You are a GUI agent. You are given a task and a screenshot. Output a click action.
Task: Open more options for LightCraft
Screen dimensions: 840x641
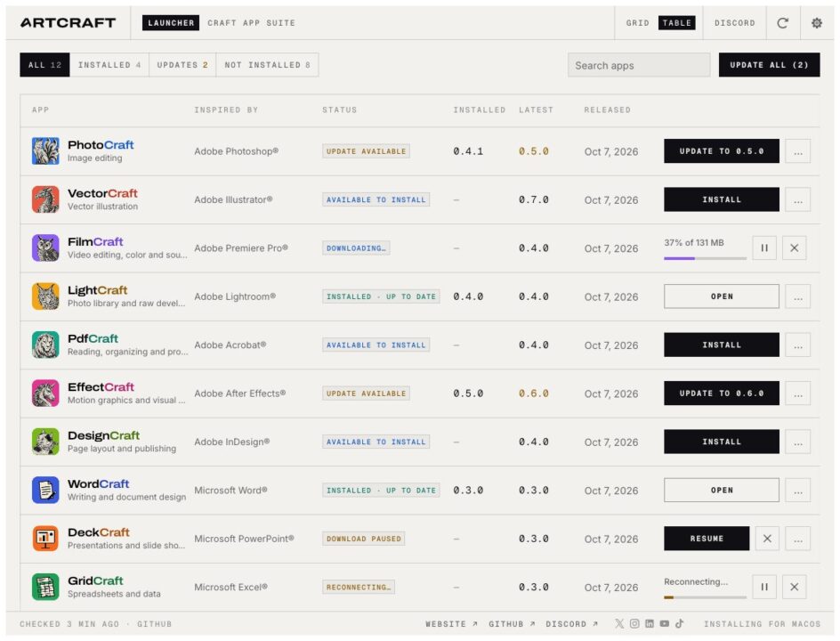(797, 296)
